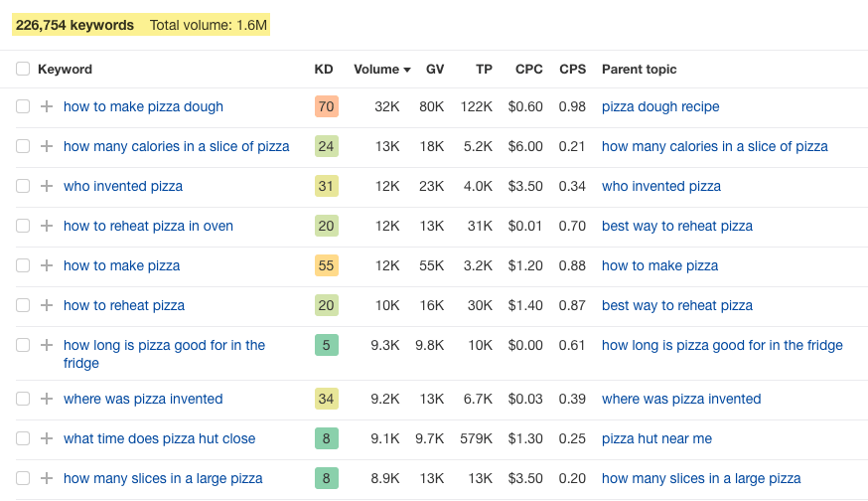Add 'what time does pizza hut close' via plus
This screenshot has width=868, height=501.
47,438
